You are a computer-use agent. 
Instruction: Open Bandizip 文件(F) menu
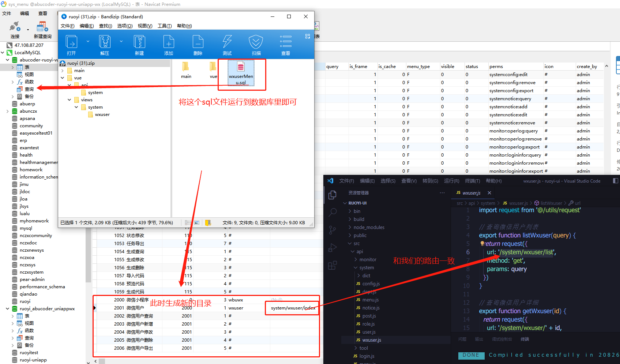point(68,26)
